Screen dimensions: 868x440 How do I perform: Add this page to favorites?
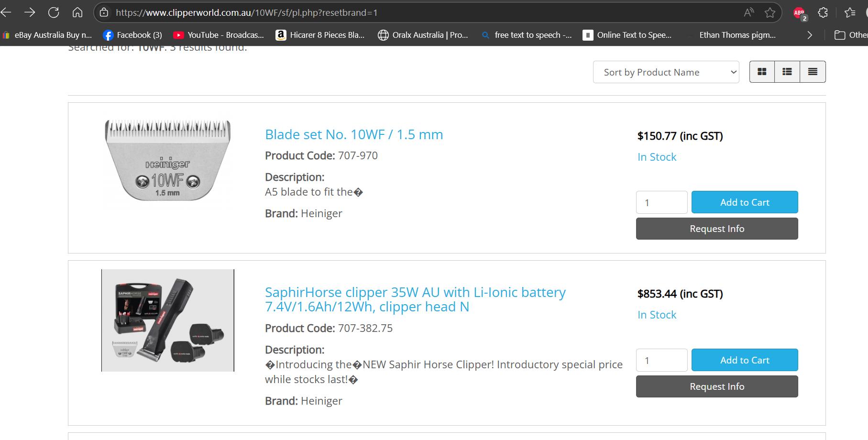coord(770,13)
